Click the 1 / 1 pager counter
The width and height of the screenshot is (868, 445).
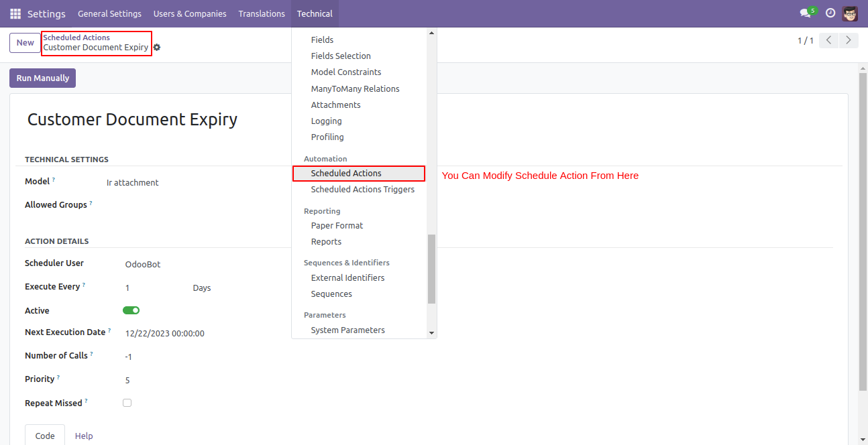coord(806,41)
